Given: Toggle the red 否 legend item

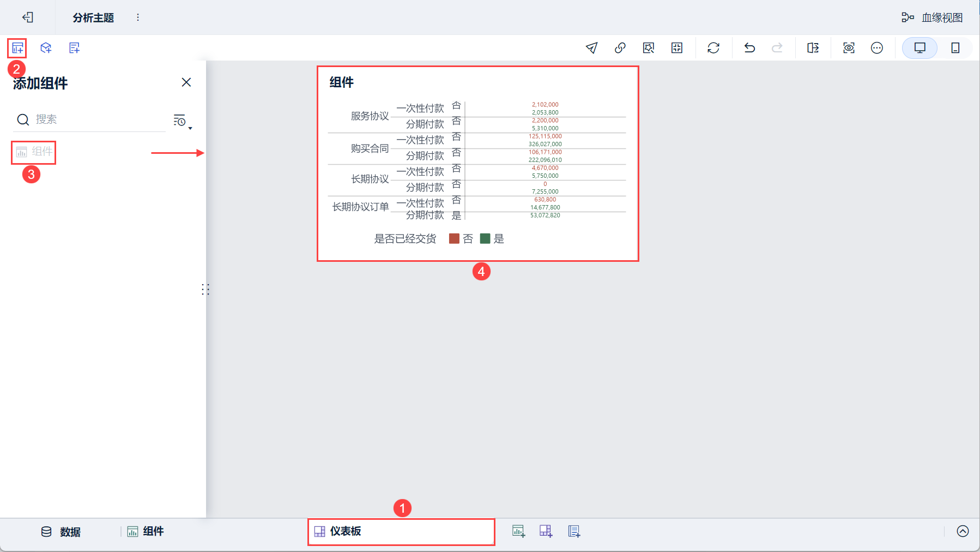Looking at the screenshot, I should (461, 238).
